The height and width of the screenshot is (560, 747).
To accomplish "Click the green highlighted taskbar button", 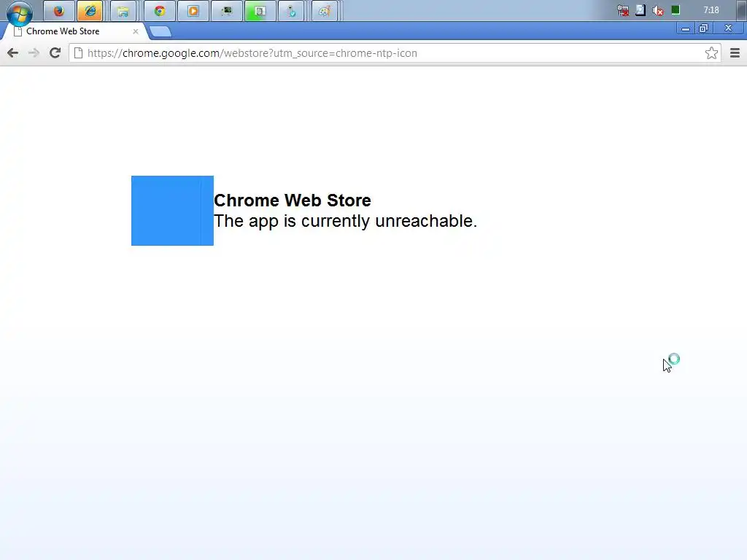I will pyautogui.click(x=260, y=11).
